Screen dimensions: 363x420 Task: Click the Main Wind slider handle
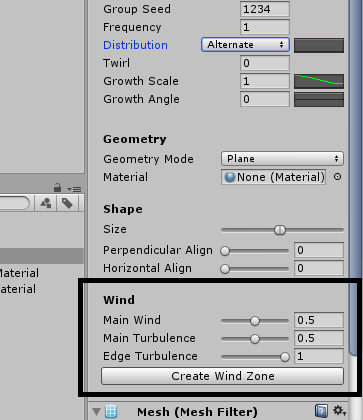coord(255,321)
